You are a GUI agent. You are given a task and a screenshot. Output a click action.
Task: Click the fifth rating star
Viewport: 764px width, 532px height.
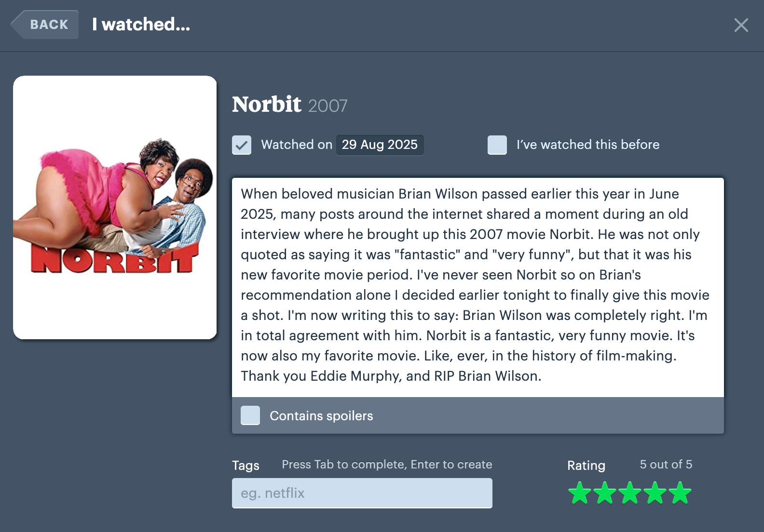coord(680,493)
